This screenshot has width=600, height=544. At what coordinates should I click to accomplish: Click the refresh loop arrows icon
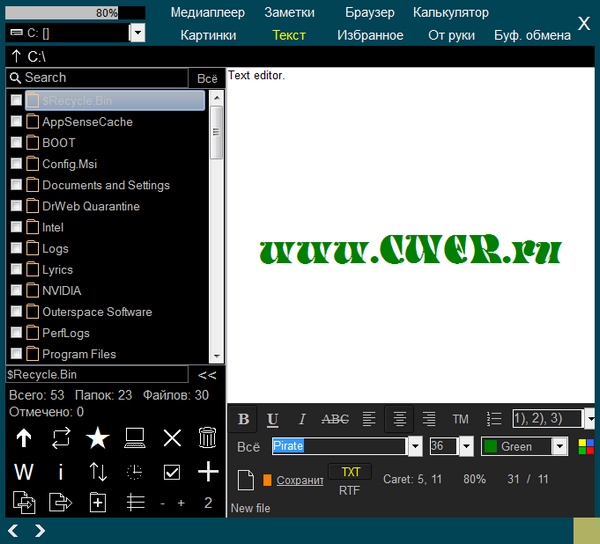click(x=61, y=438)
